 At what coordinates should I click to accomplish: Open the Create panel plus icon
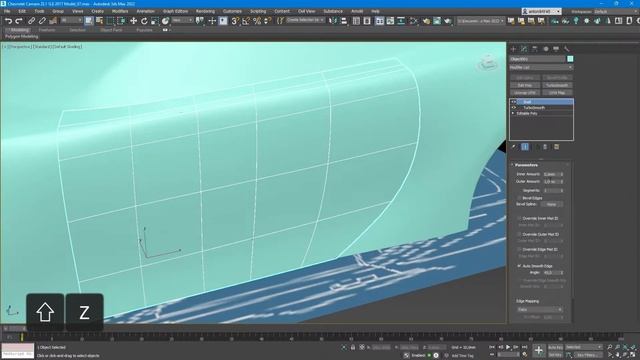click(513, 49)
